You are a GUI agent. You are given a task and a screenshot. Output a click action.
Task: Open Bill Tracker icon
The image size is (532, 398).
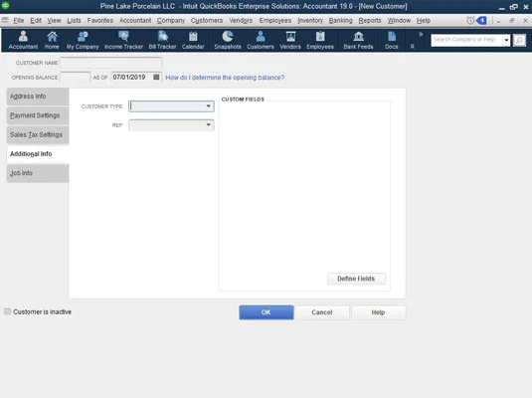(x=162, y=40)
